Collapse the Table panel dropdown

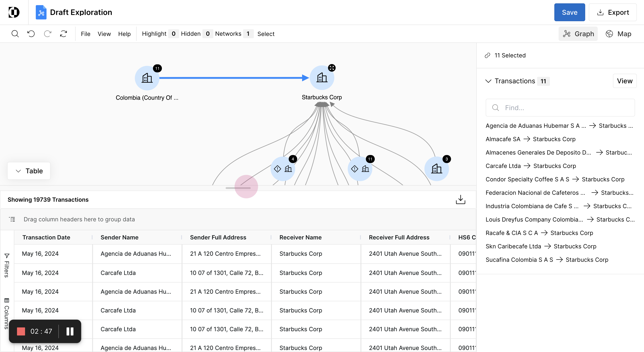pos(29,171)
